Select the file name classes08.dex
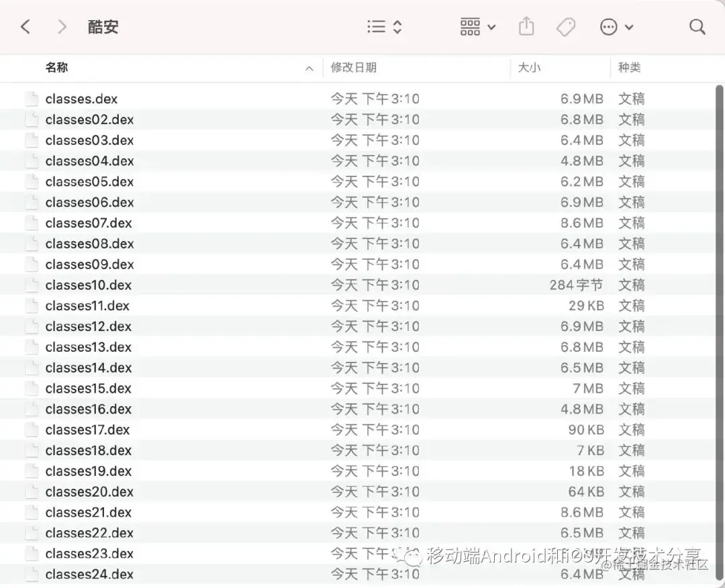The width and height of the screenshot is (725, 588). [x=90, y=244]
